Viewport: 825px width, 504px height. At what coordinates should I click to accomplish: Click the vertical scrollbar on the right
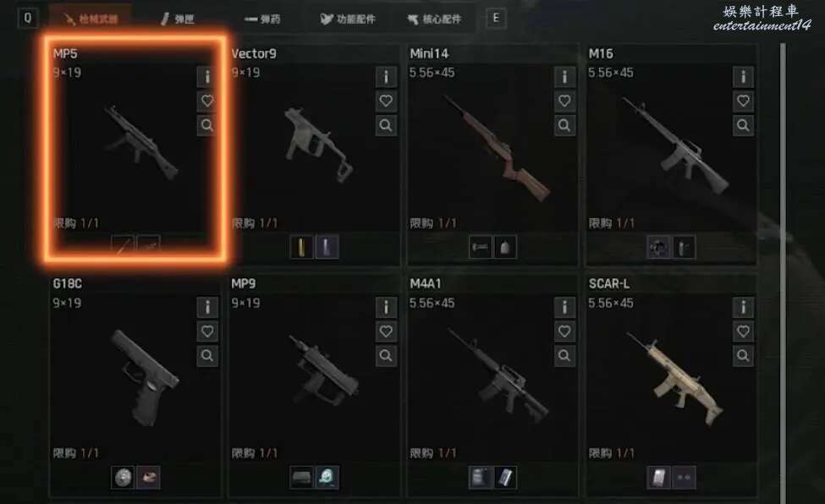[x=783, y=274]
